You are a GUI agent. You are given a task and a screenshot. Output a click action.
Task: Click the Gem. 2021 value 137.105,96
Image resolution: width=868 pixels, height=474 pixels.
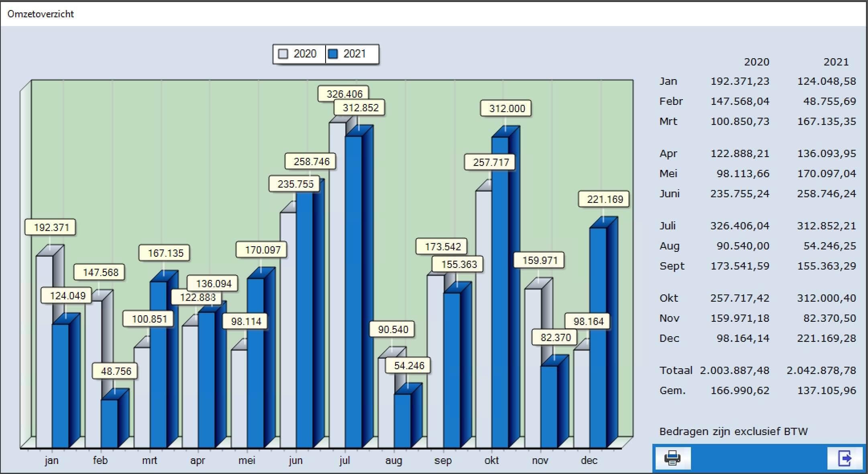(826, 390)
